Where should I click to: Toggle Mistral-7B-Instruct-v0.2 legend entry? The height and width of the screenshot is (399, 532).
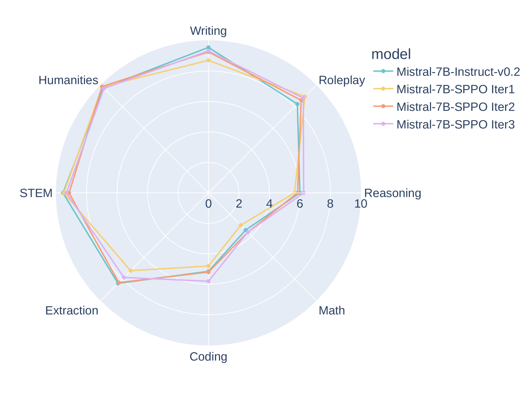(458, 72)
